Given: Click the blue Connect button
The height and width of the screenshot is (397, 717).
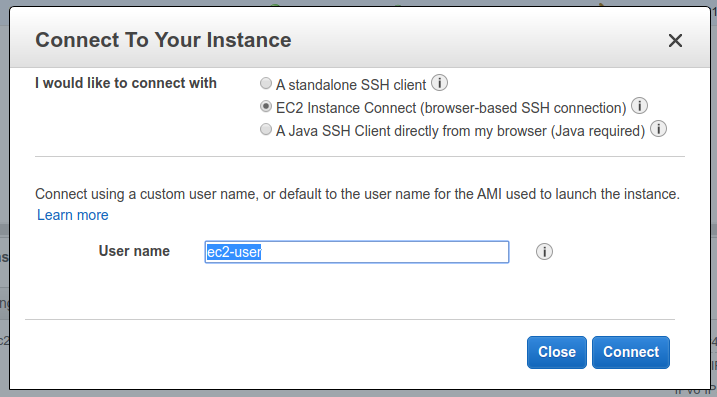Looking at the screenshot, I should pyautogui.click(x=631, y=352).
